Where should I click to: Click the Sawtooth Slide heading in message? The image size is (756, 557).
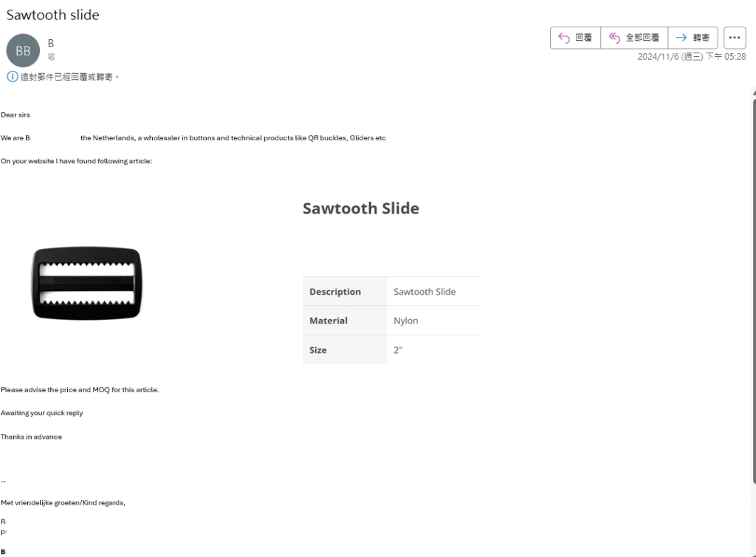pos(360,208)
